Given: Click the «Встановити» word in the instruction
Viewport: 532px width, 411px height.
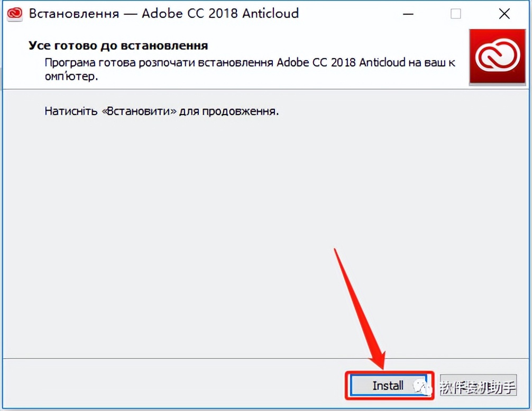Looking at the screenshot, I should 139,111.
